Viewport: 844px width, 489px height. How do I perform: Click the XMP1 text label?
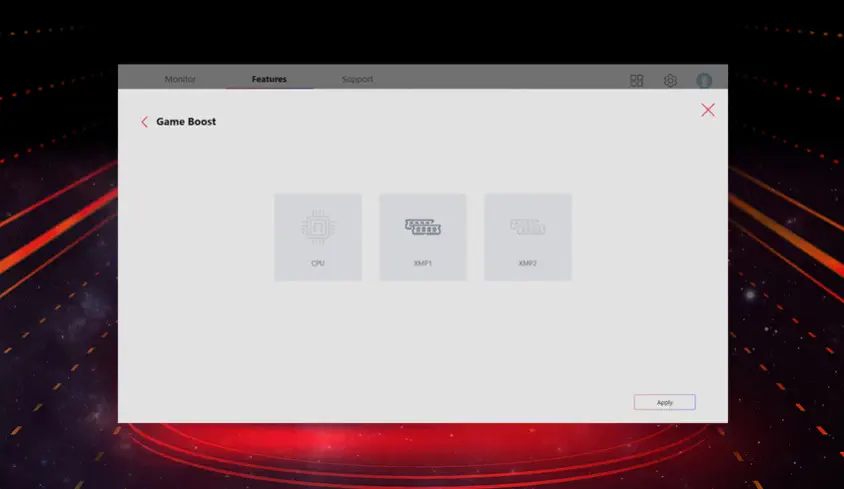pos(423,263)
